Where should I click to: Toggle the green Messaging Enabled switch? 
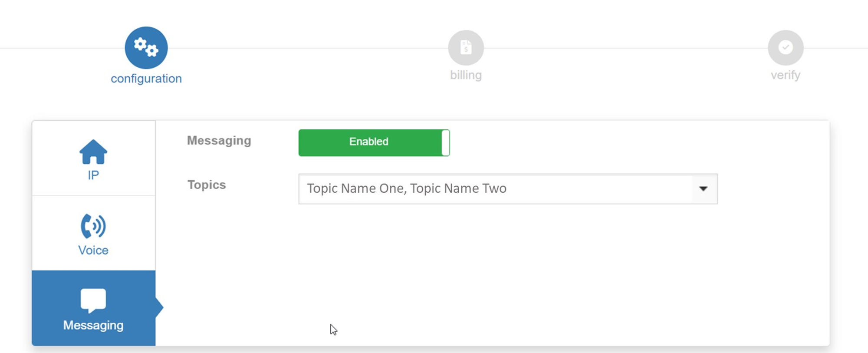tap(374, 142)
